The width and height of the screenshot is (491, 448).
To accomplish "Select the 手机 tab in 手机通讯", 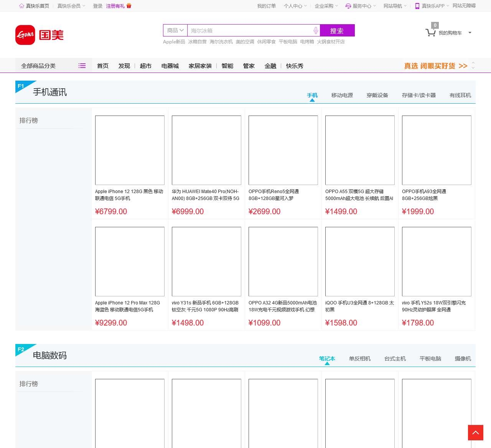I will 312,95.
